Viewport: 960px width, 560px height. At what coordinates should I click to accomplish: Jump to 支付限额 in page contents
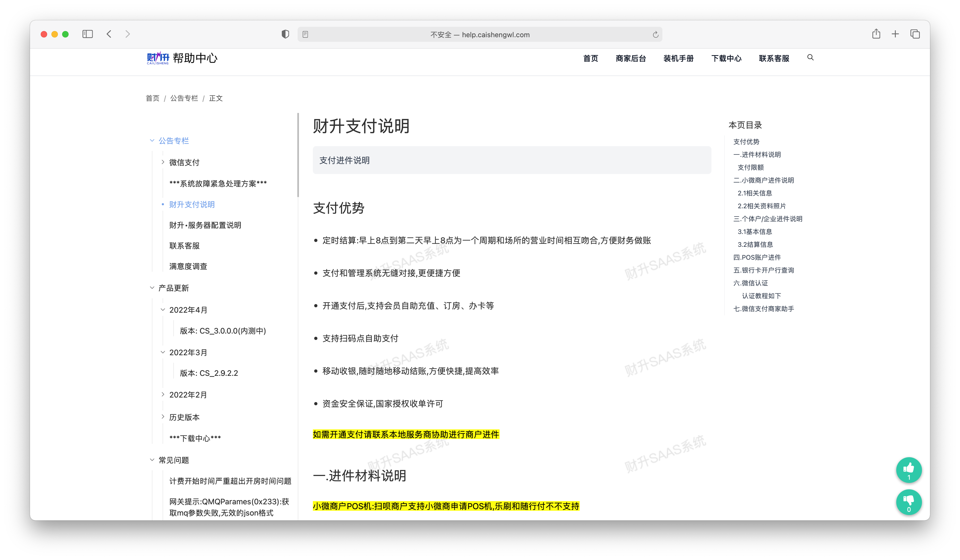pyautogui.click(x=751, y=168)
